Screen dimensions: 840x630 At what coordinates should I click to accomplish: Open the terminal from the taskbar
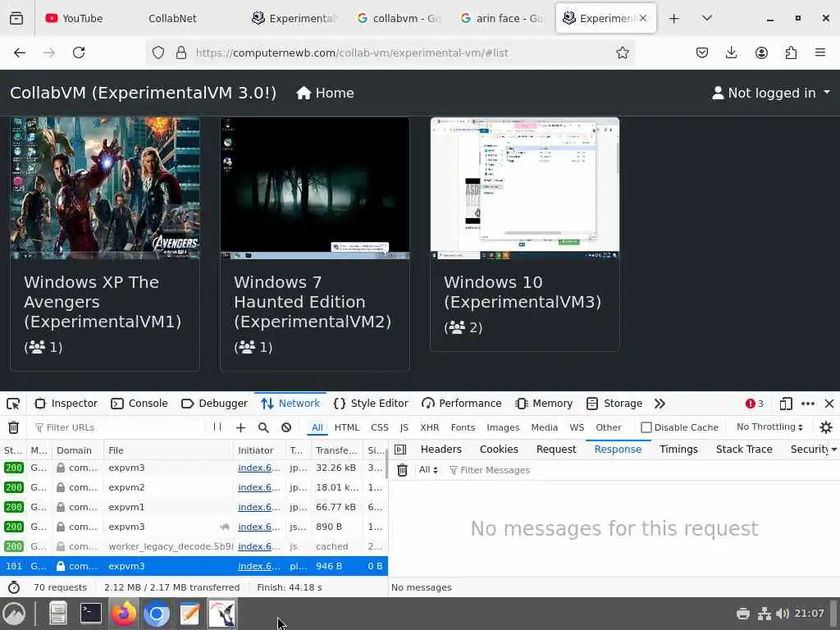[90, 614]
